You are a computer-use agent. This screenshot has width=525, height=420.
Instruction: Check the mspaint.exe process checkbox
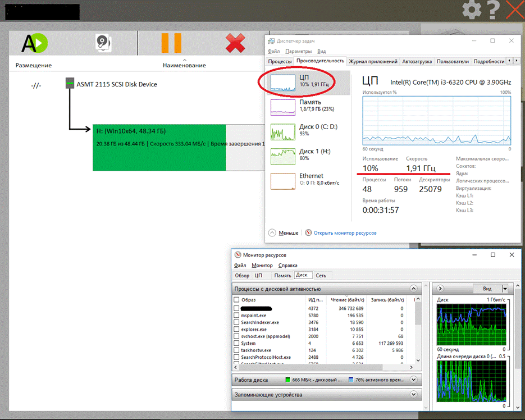tap(236, 316)
